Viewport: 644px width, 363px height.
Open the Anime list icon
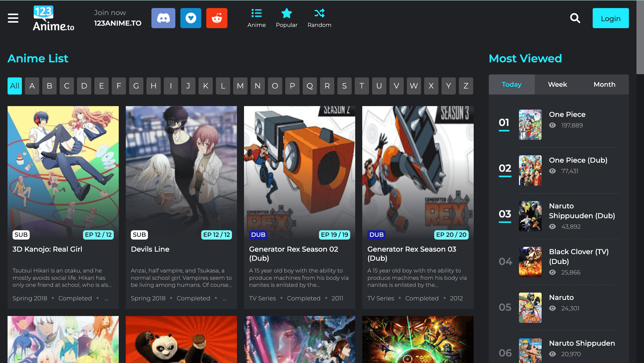(256, 18)
